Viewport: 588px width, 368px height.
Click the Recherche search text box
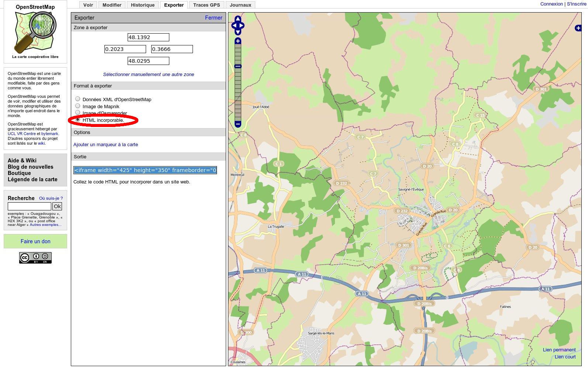[x=30, y=206]
